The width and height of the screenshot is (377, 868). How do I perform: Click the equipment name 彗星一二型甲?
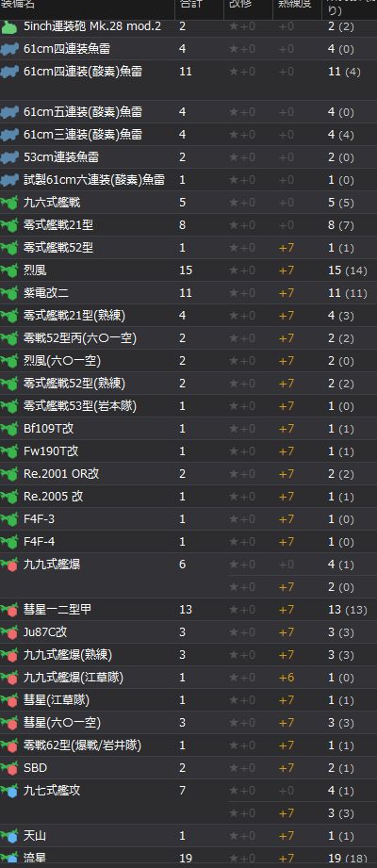(x=57, y=610)
